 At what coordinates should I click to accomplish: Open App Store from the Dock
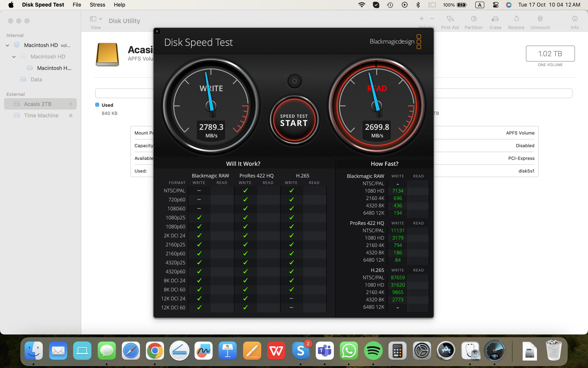click(x=446, y=351)
